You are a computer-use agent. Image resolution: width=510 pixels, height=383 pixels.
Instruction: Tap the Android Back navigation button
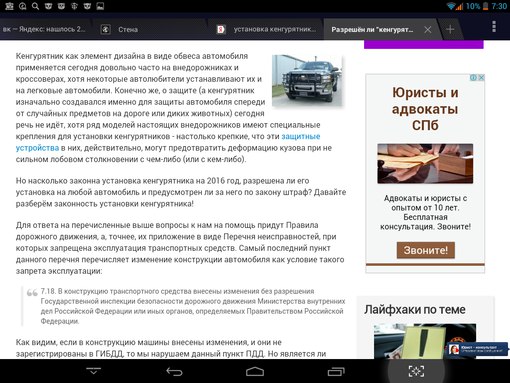tap(174, 371)
